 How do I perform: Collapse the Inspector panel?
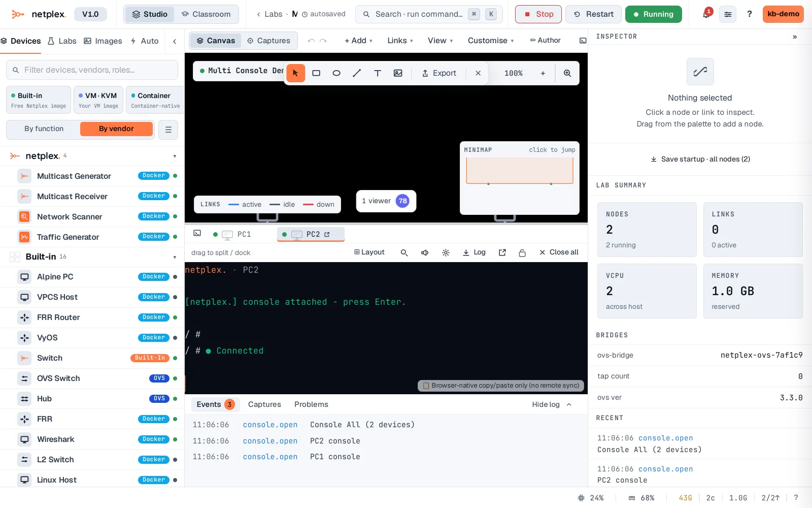coord(795,37)
